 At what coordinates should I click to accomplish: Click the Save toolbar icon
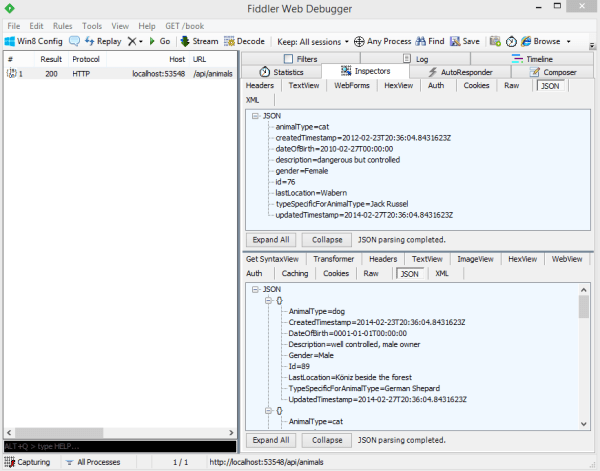455,41
